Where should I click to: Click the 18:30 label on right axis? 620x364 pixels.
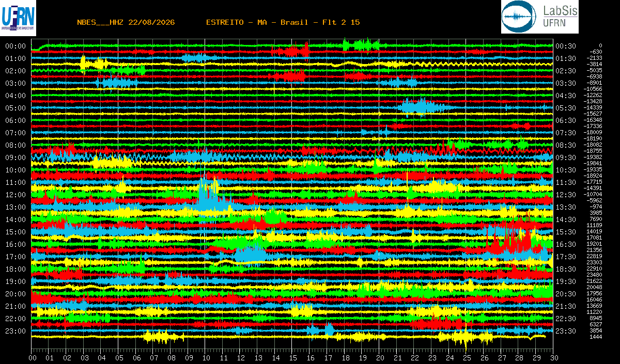point(566,269)
